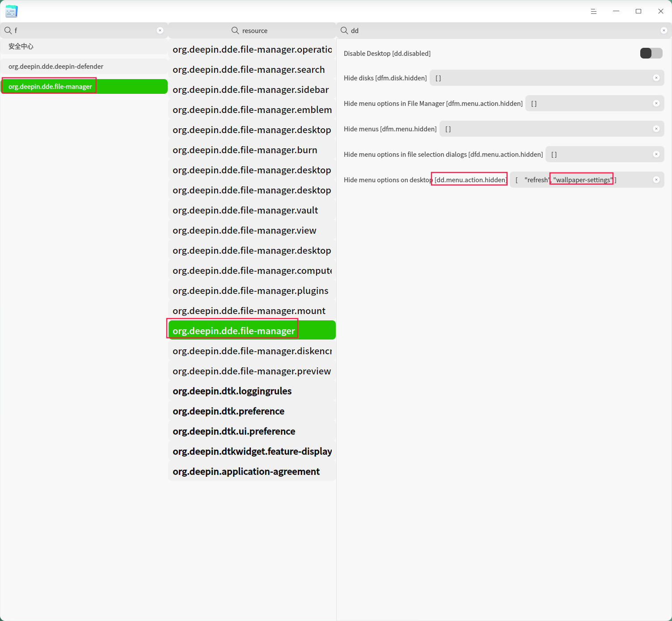Toggle the Disable Desktop switch

tap(651, 53)
